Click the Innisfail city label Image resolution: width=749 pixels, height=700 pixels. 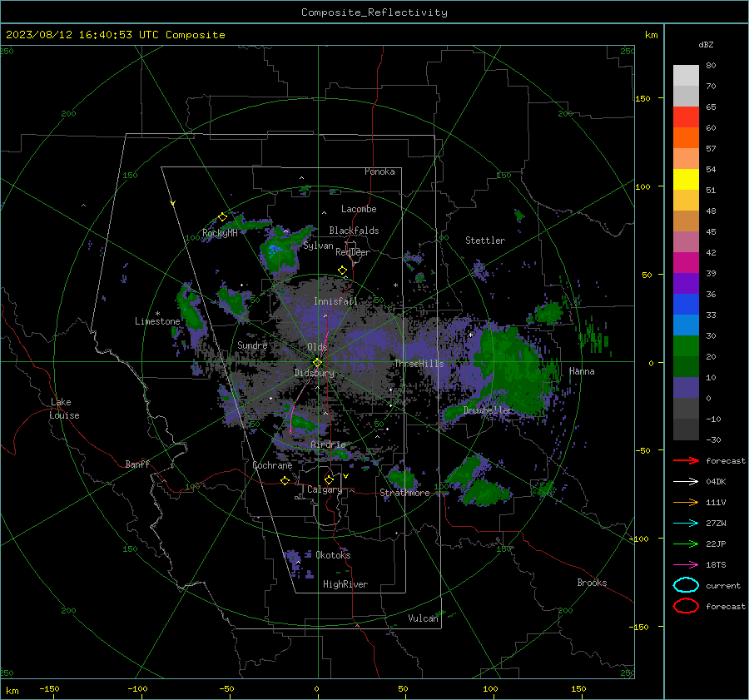335,301
